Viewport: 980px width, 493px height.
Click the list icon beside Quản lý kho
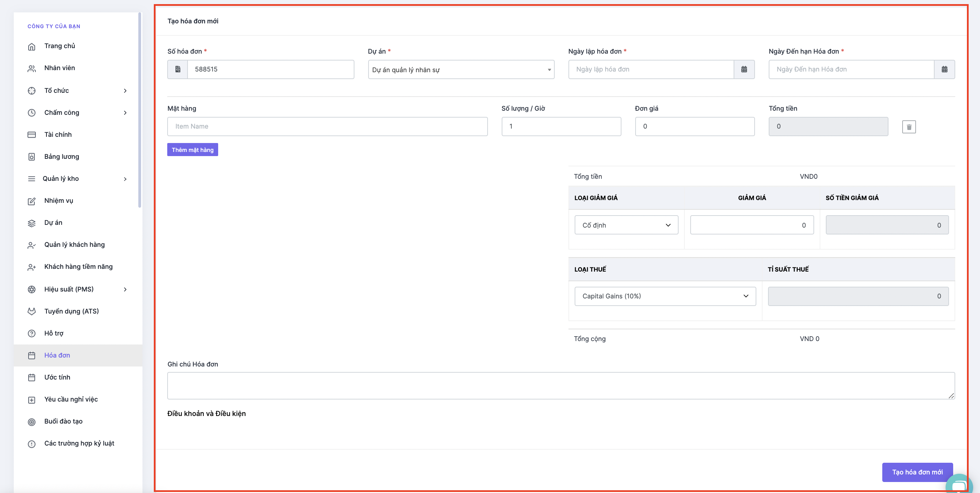pos(32,179)
